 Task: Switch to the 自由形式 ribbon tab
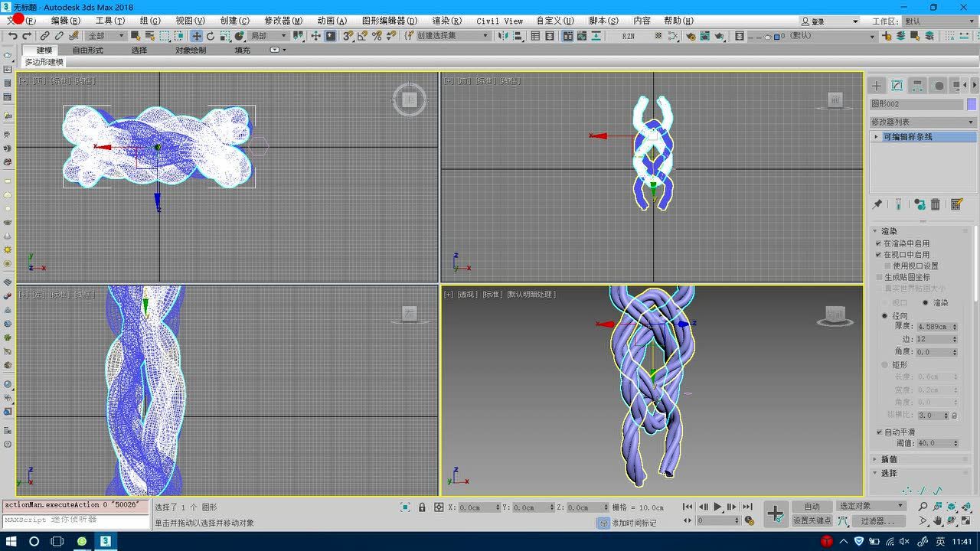[88, 50]
